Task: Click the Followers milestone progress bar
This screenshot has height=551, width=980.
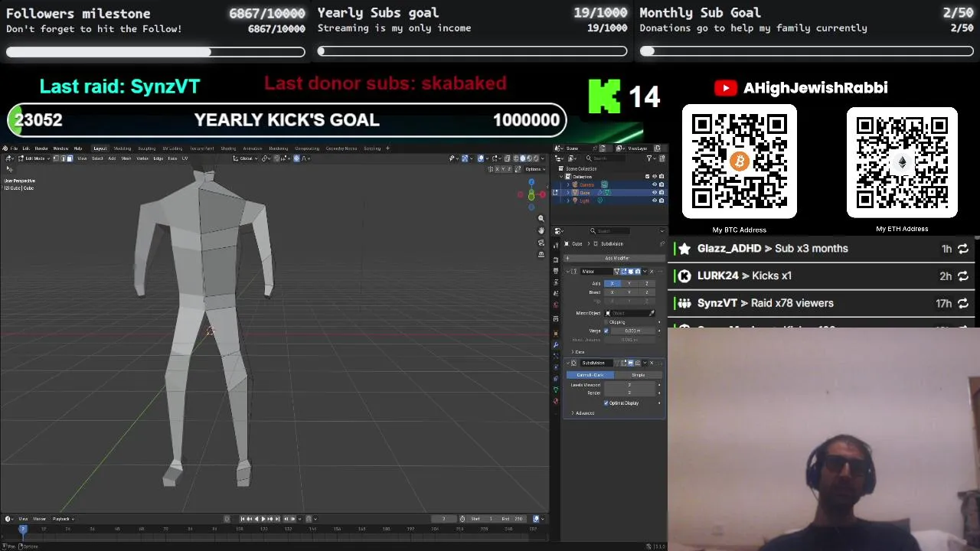Action: click(x=155, y=52)
